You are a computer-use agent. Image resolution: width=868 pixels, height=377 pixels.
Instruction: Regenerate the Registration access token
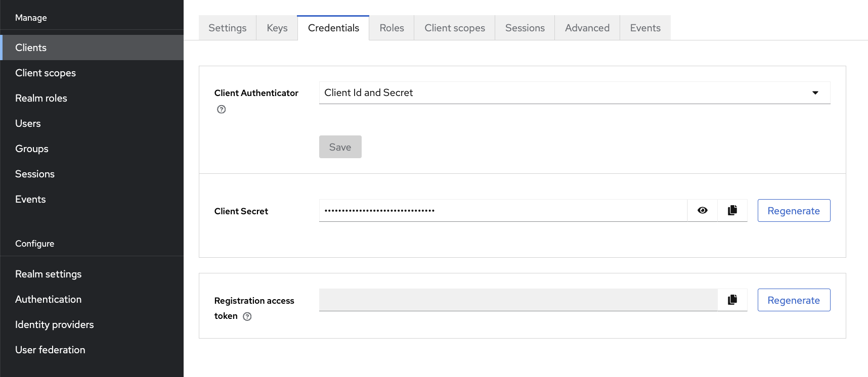(794, 300)
